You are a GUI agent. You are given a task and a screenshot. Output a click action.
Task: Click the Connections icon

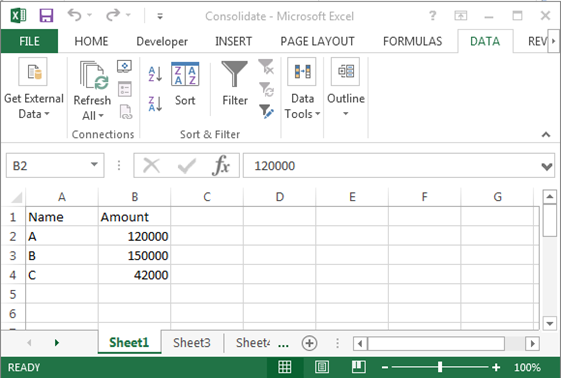tap(124, 66)
